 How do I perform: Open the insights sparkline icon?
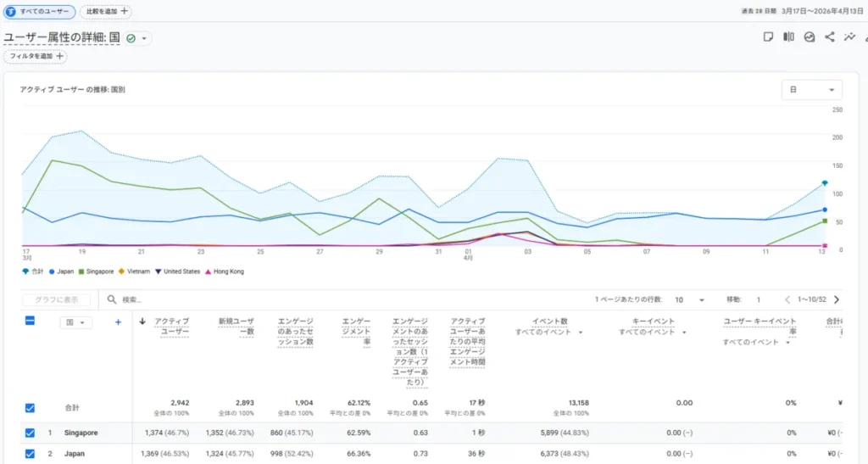[x=849, y=37]
